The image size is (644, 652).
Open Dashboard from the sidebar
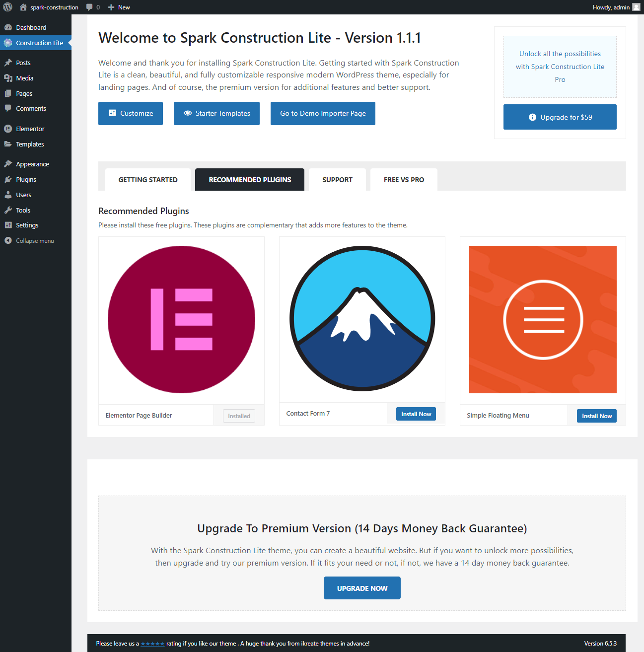[x=31, y=27]
